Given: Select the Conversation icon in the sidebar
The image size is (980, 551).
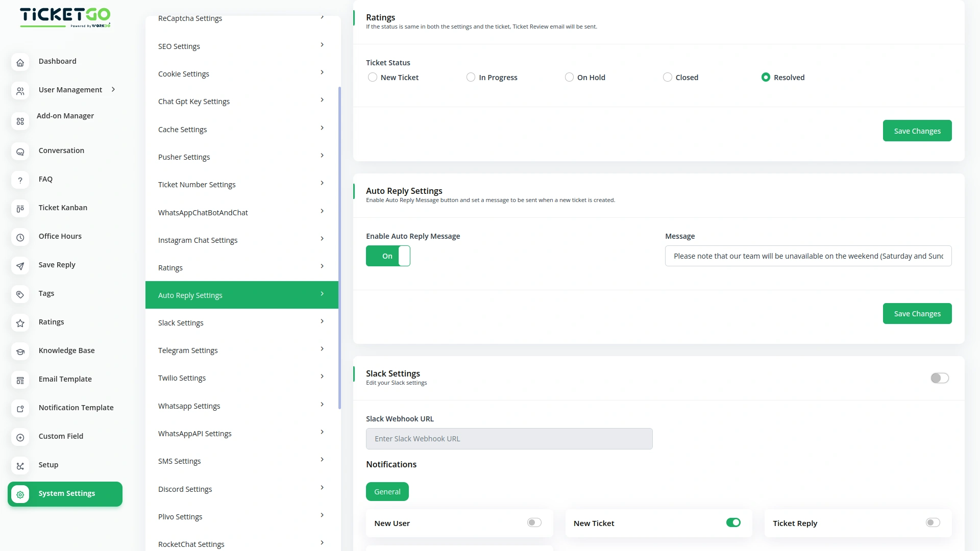Looking at the screenshot, I should pos(20,152).
